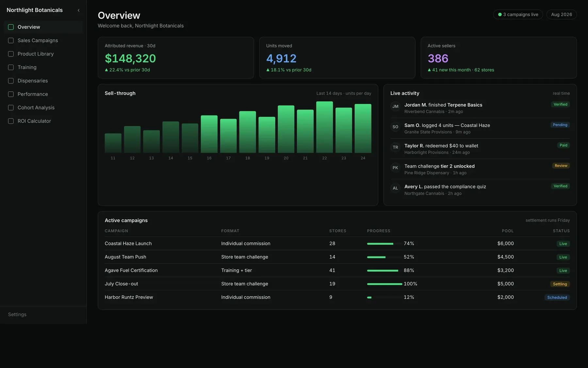Click the July Close-out campaign name
Viewport: 588px width, 368px height.
pyautogui.click(x=121, y=284)
